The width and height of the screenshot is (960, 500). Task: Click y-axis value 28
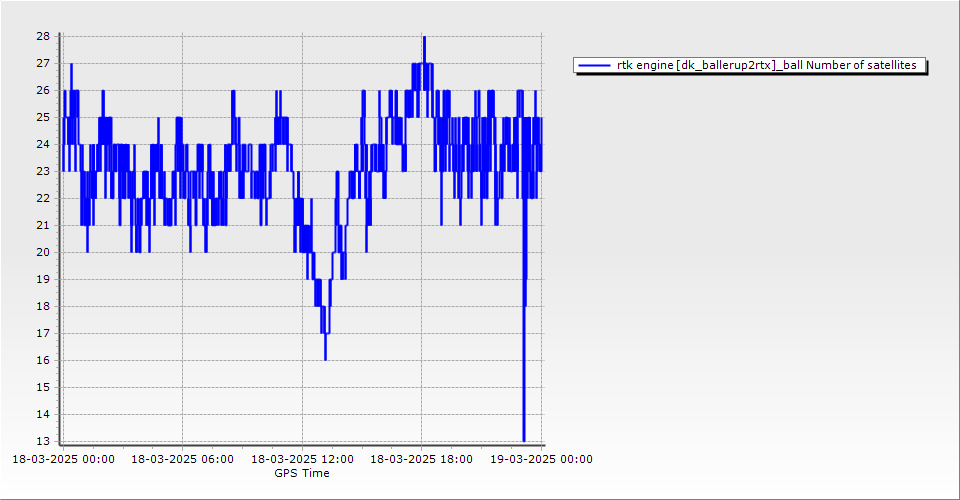43,36
